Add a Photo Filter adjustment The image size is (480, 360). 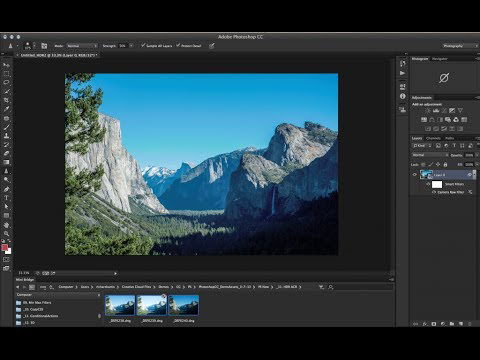(448, 120)
